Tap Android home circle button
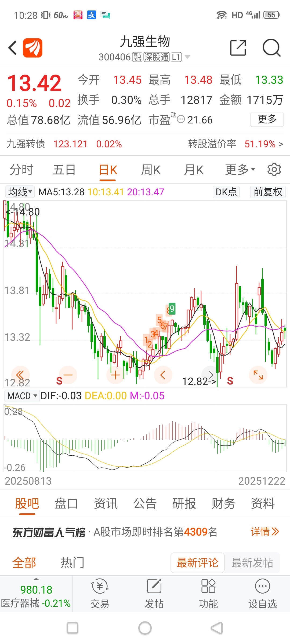The image size is (290, 644). click(x=145, y=628)
